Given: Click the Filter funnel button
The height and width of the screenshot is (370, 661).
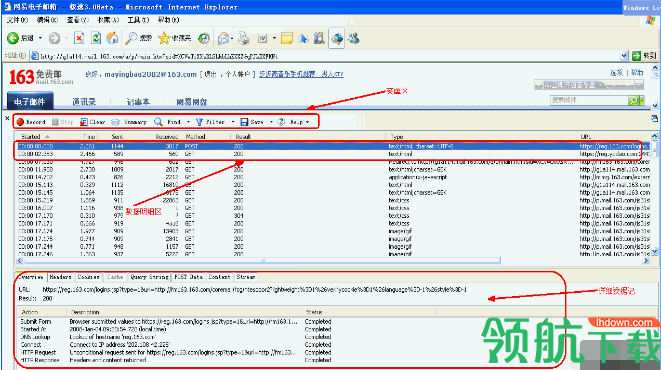Looking at the screenshot, I should (210, 122).
